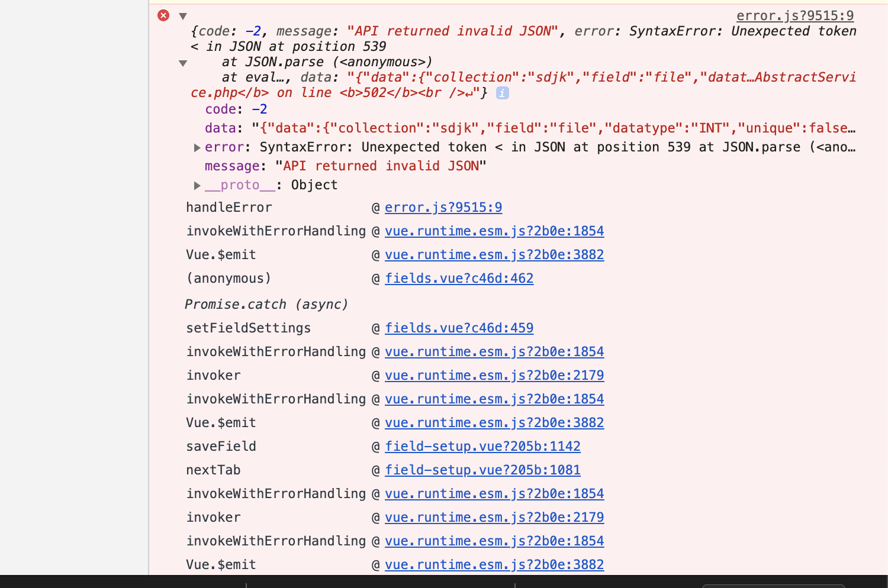
Task: Open field-setup.vue?205b:1081 next to nextTab
Action: point(483,470)
